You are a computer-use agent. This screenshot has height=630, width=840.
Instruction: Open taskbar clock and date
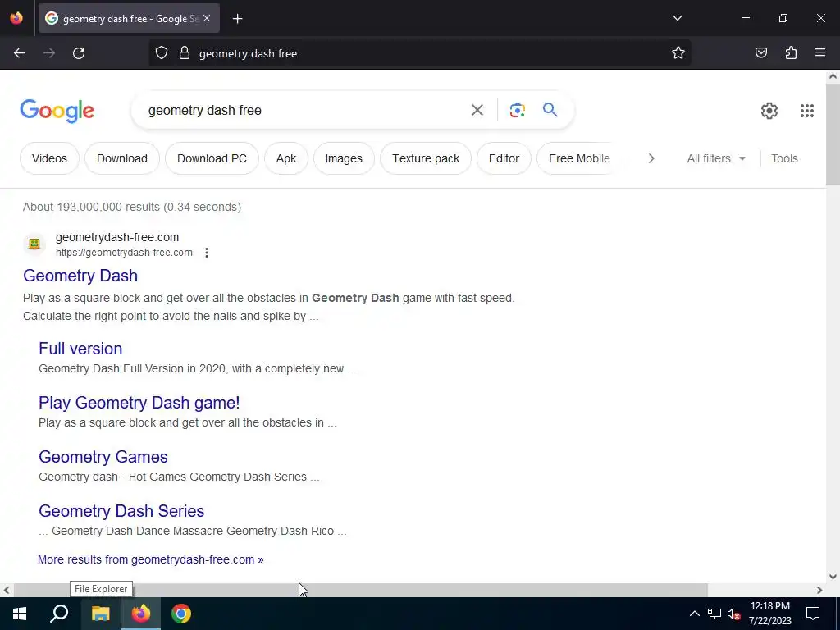tap(769, 614)
